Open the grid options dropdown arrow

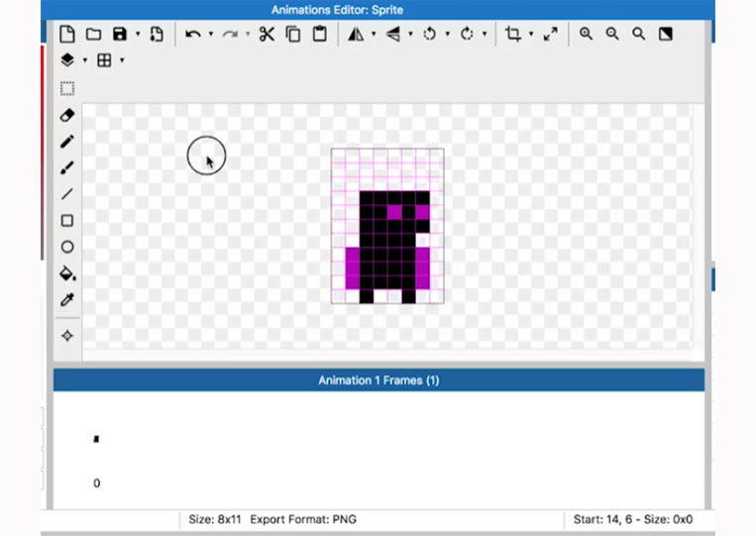coord(122,60)
